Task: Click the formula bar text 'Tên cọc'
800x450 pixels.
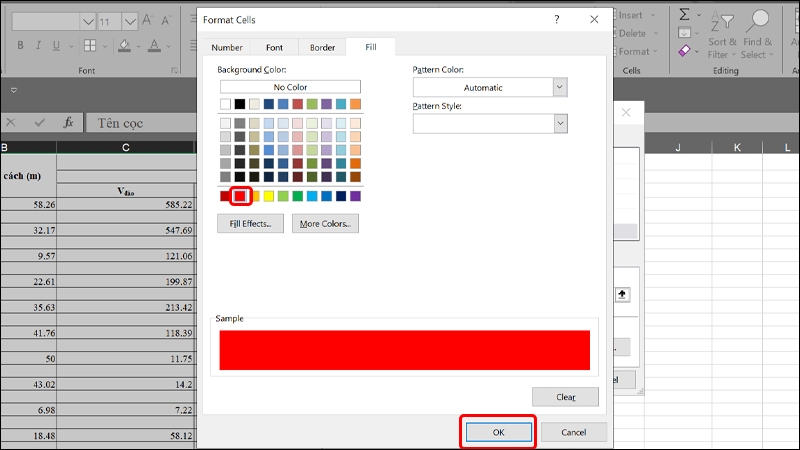Action: point(120,123)
